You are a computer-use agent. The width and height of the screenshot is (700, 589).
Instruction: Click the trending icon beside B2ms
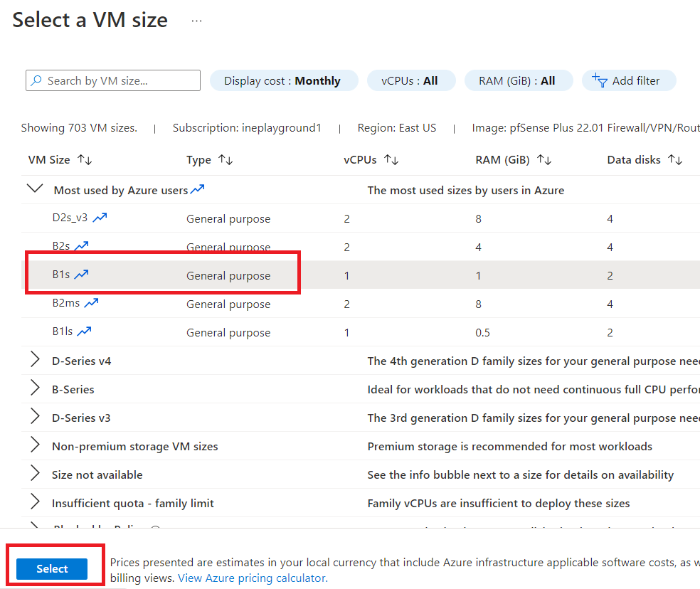pos(91,303)
